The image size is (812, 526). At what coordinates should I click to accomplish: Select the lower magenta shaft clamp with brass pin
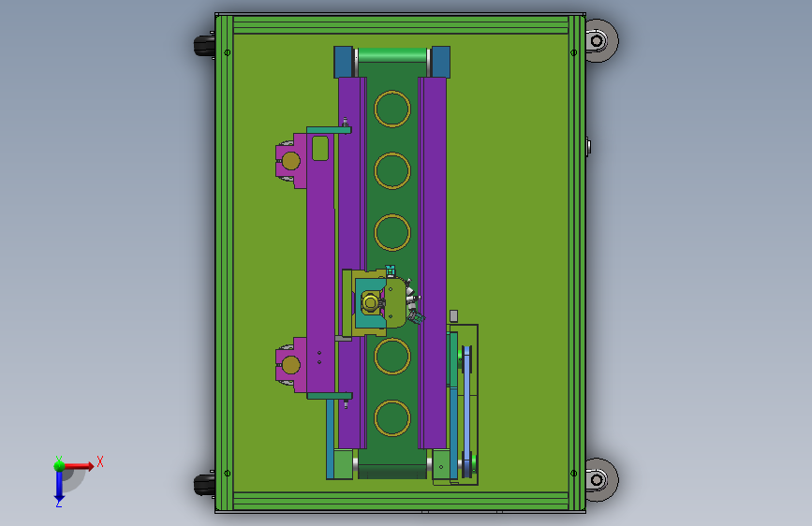pyautogui.click(x=291, y=364)
